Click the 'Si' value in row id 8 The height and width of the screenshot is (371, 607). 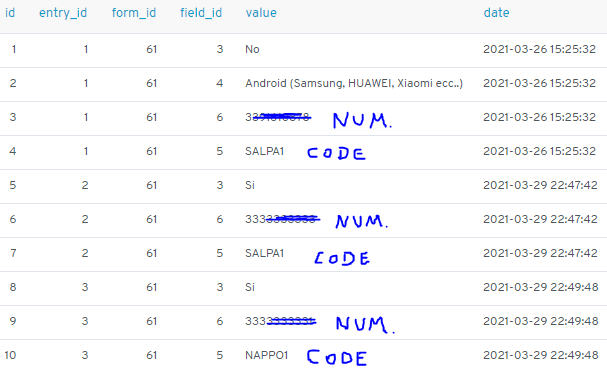point(250,287)
